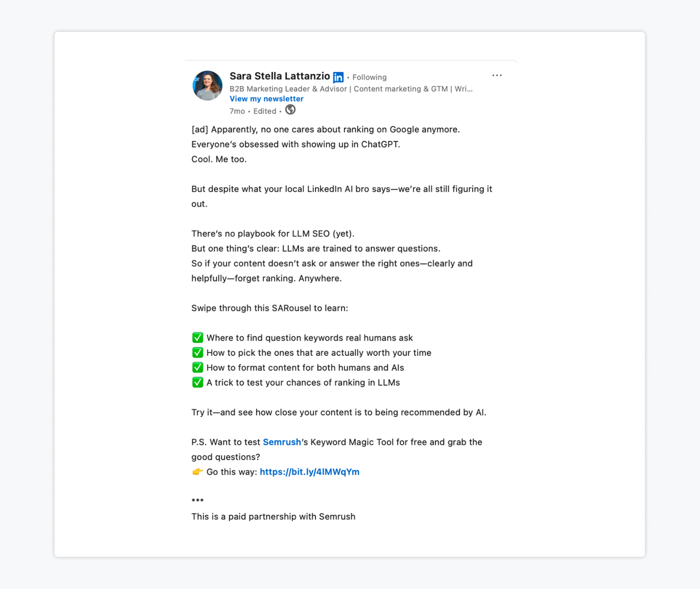Click the green checkmark before "Where to find"
This screenshot has height=589, width=700.
(197, 338)
